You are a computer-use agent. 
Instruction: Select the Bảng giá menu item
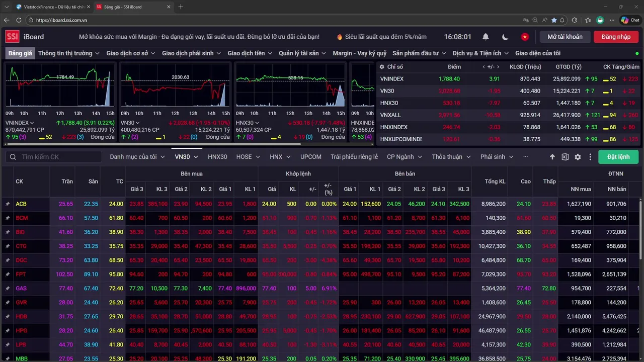coord(20,53)
